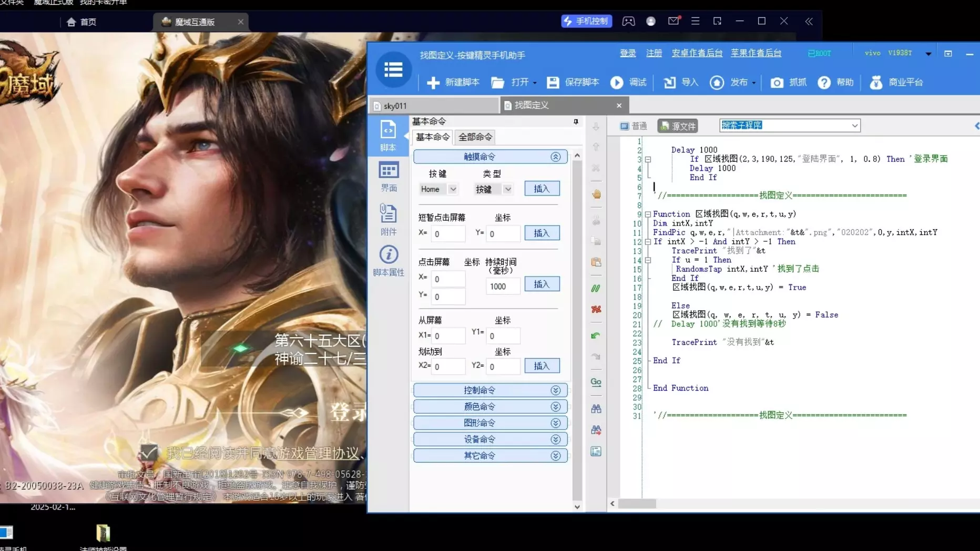Image resolution: width=980 pixels, height=551 pixels.
Task: Switch to the 全部命令 tab
Action: 475,137
